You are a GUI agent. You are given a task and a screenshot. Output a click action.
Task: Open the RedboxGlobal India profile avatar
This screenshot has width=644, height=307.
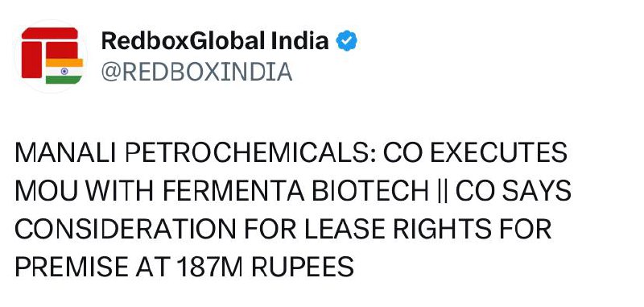(51, 56)
